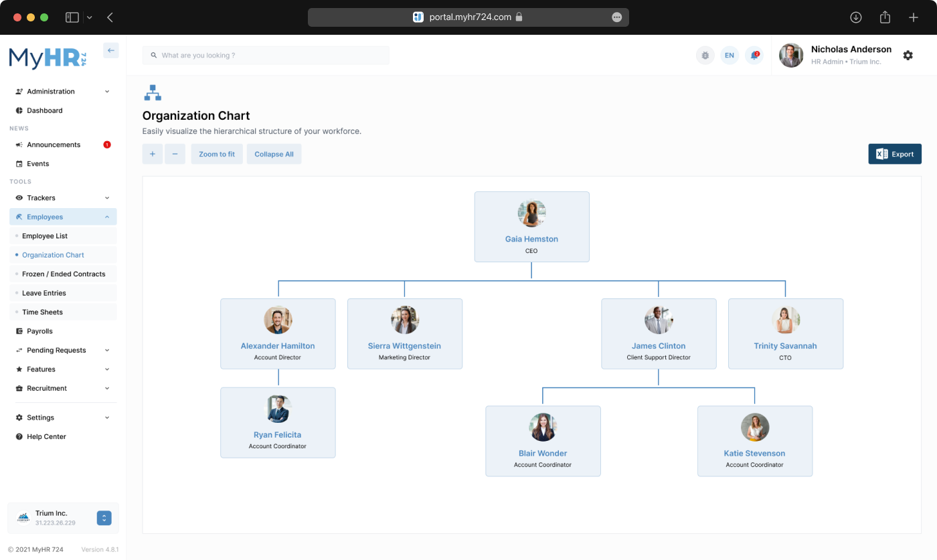Screen dimensions: 937x560
Task: Click the search input field
Action: (x=266, y=56)
